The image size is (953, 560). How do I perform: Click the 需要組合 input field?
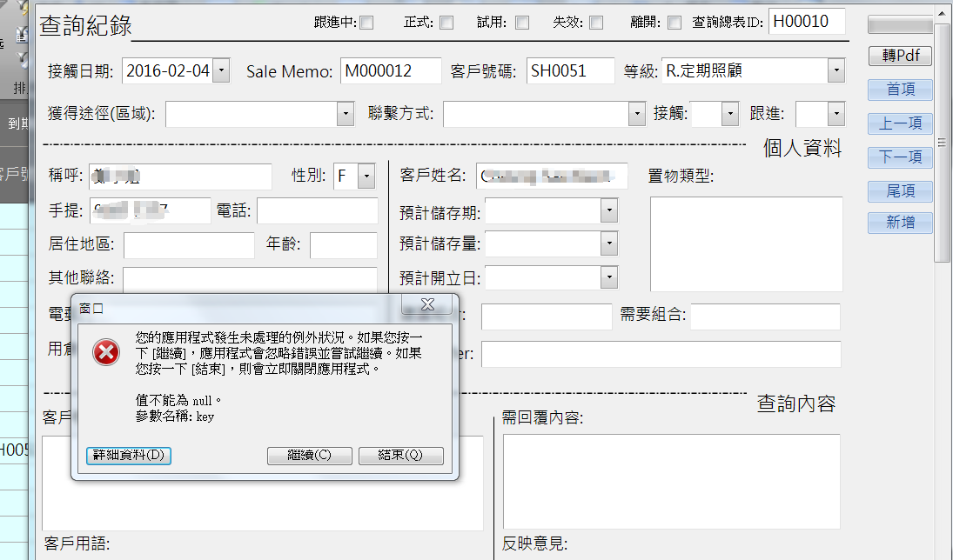click(x=765, y=317)
